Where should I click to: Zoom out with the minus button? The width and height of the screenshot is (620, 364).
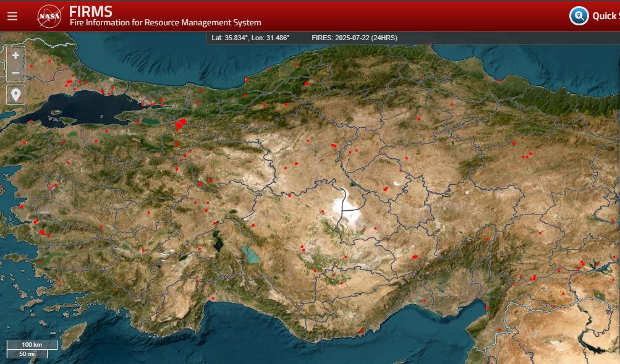click(x=15, y=74)
